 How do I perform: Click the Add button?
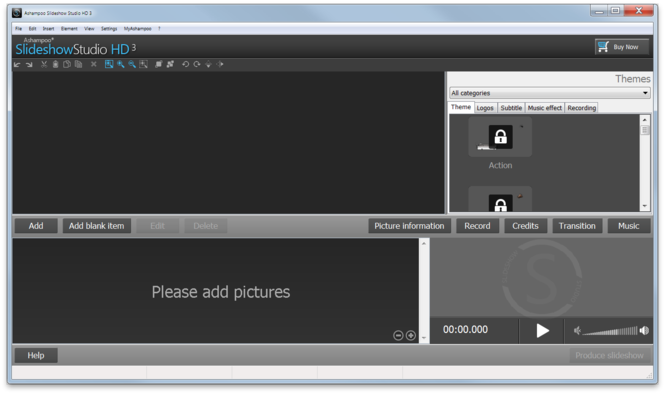coord(36,226)
